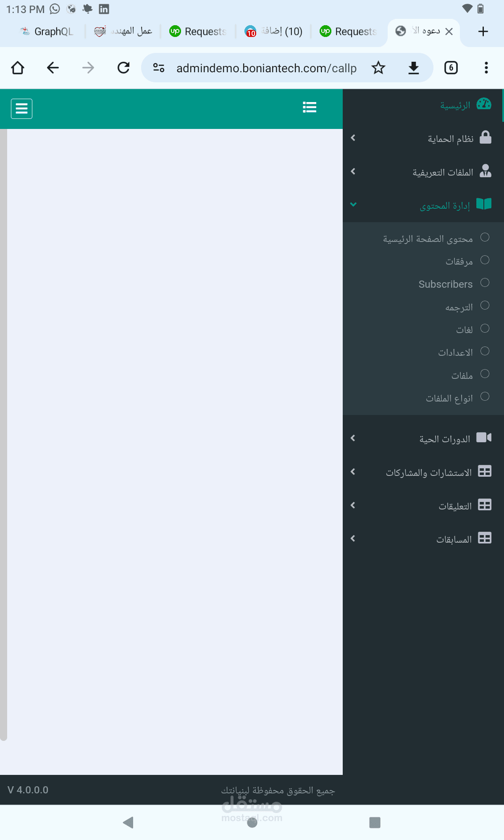This screenshot has width=504, height=840.
Task: Toggle the sidebar hamburger menu button
Action: click(x=21, y=109)
